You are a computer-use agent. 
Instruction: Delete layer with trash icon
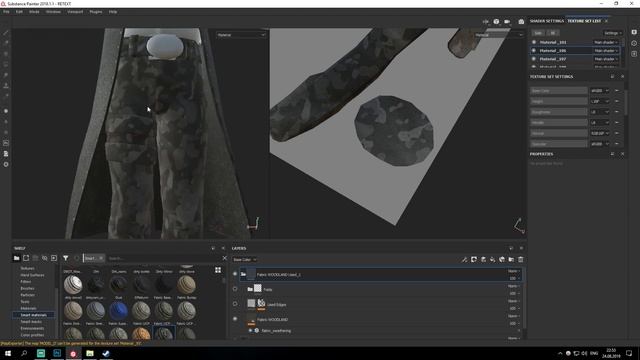(x=521, y=260)
